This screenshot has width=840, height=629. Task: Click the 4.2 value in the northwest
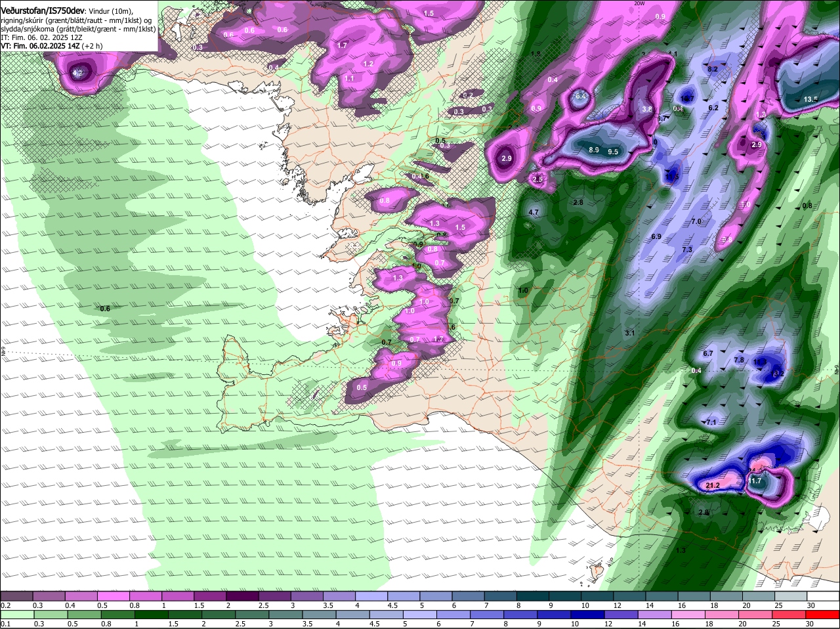77,74
